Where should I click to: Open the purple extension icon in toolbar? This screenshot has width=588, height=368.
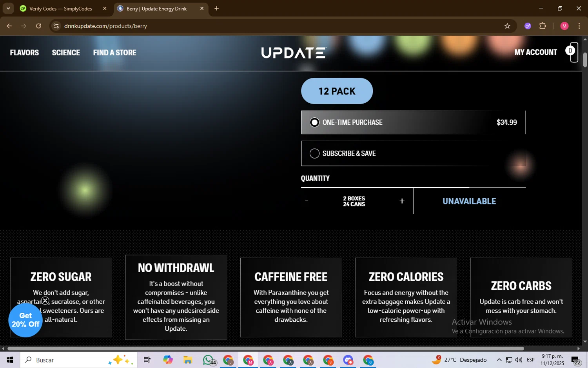point(528,26)
